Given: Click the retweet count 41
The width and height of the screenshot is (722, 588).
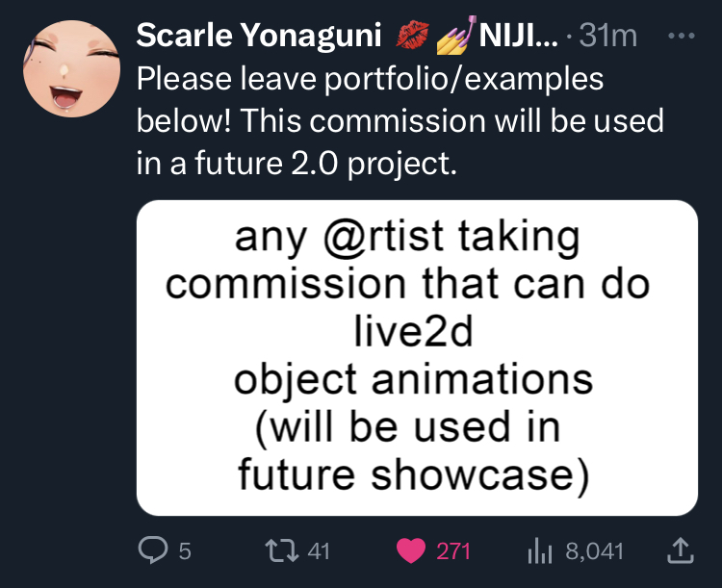Looking at the screenshot, I should coord(319,551).
